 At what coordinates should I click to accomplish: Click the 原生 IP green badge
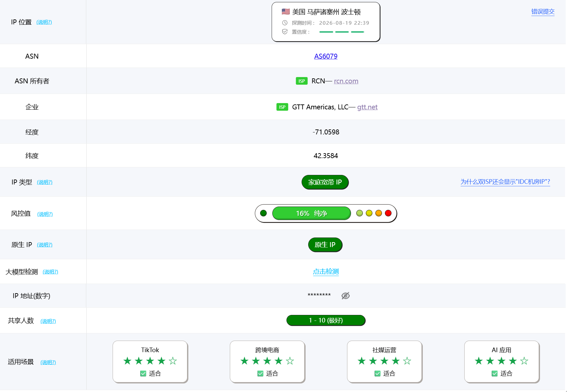pos(325,245)
